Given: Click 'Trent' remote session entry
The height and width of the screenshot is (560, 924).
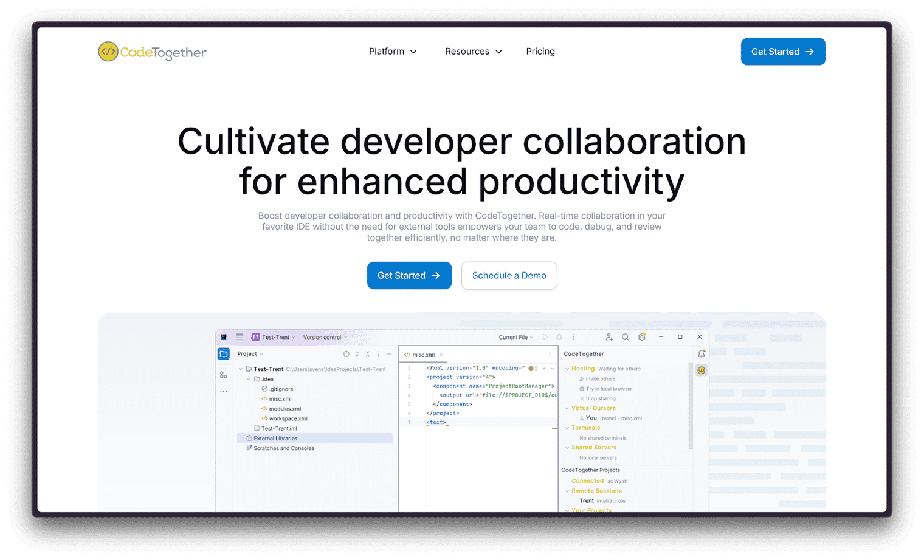Looking at the screenshot, I should [x=602, y=501].
